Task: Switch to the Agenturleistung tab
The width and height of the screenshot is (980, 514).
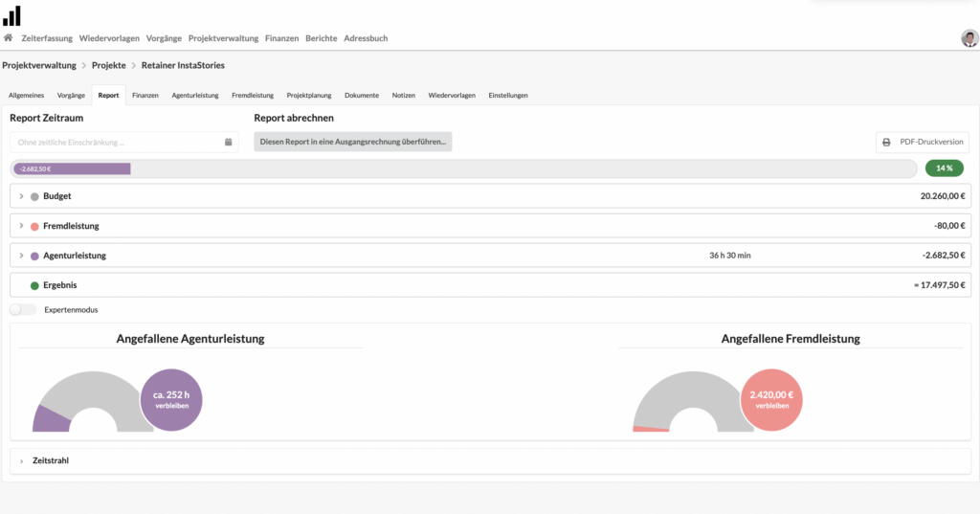Action: (195, 95)
